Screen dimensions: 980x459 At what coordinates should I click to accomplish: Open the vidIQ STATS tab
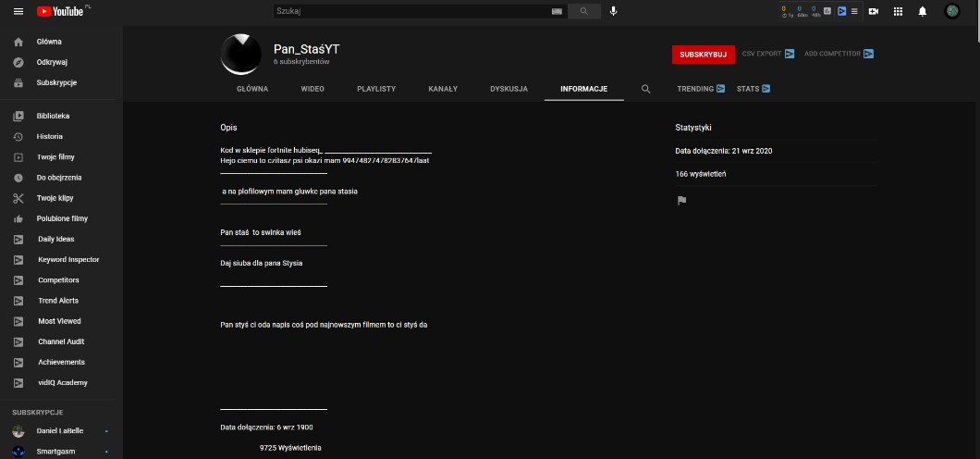[753, 89]
